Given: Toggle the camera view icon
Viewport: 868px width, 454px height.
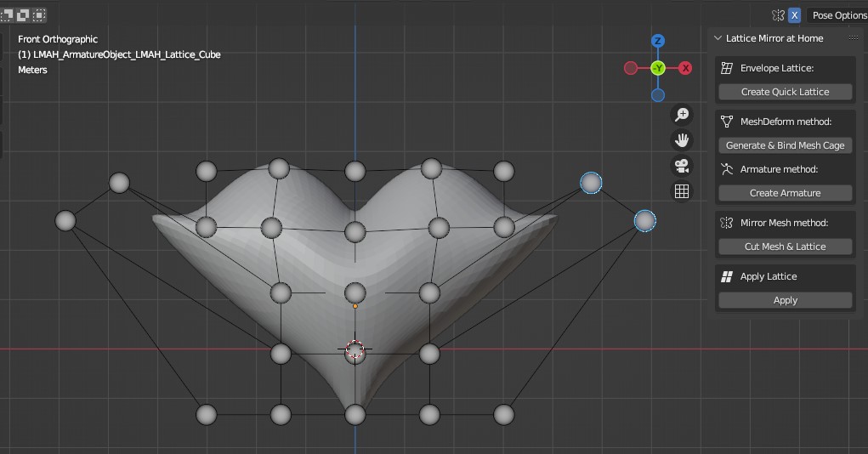Looking at the screenshot, I should pos(682,166).
